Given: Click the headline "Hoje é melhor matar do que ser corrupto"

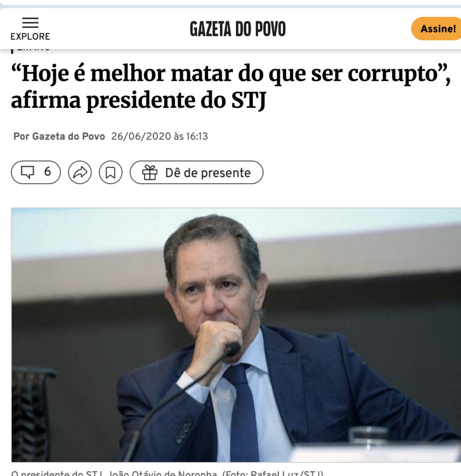Looking at the screenshot, I should point(230,74).
